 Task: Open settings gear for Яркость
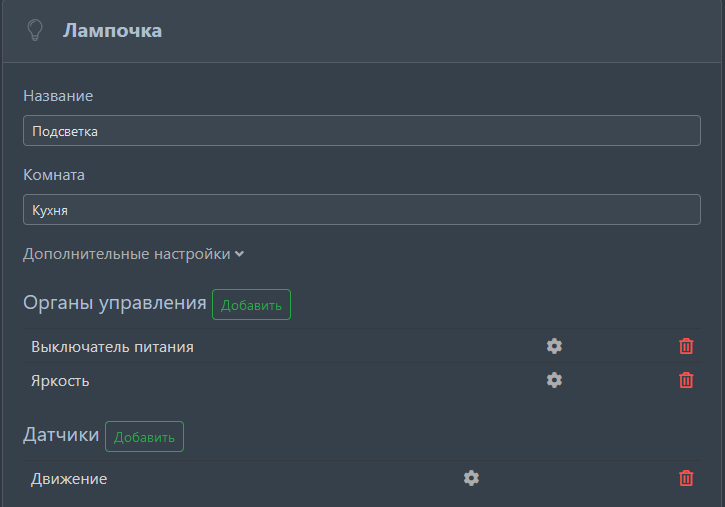pos(554,380)
